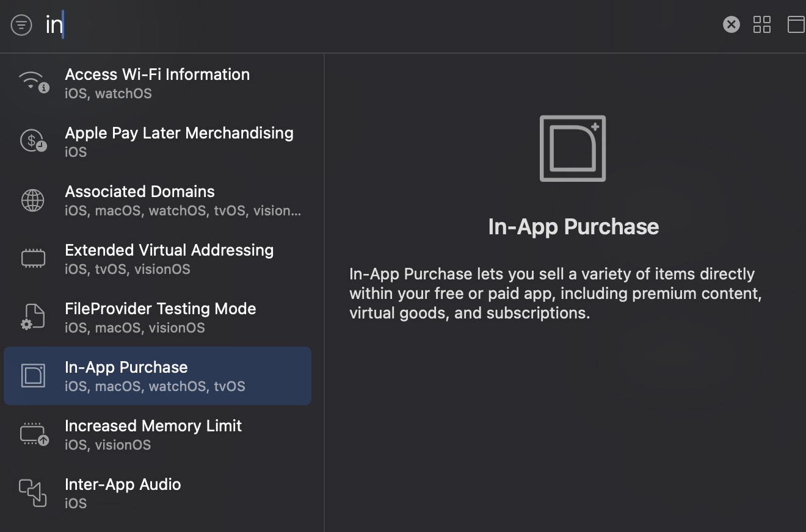This screenshot has width=806, height=532.
Task: Click the Apple Pay Later dollar-clock icon
Action: pyautogui.click(x=34, y=141)
